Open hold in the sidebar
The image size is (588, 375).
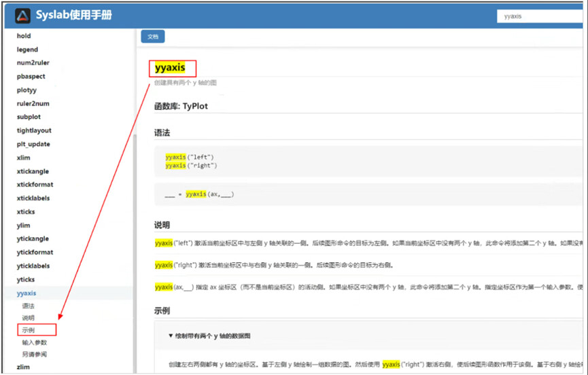[24, 36]
